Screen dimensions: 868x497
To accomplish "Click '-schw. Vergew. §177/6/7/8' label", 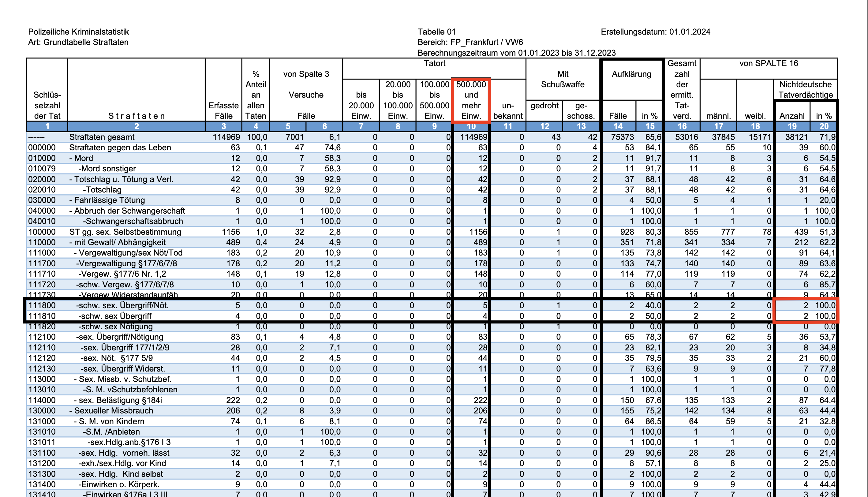I will [125, 284].
